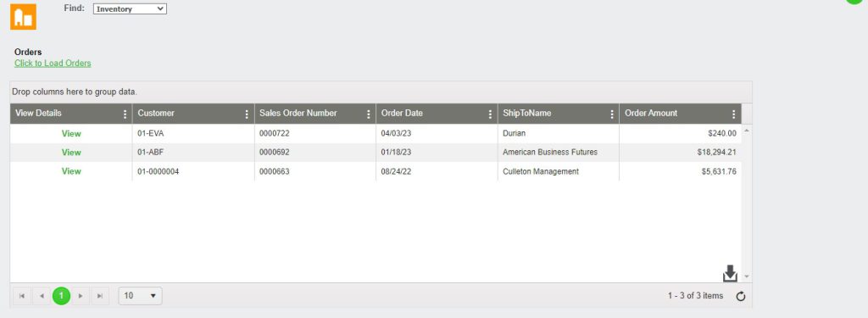Refresh the grid with reload icon
The height and width of the screenshot is (318, 868).
point(741,297)
